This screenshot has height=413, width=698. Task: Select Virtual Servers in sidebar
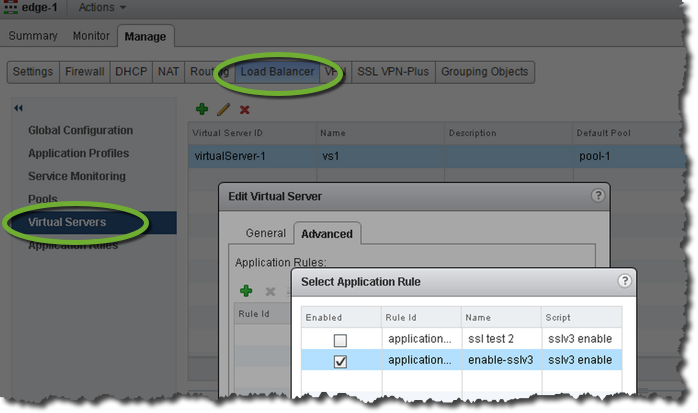point(94,222)
